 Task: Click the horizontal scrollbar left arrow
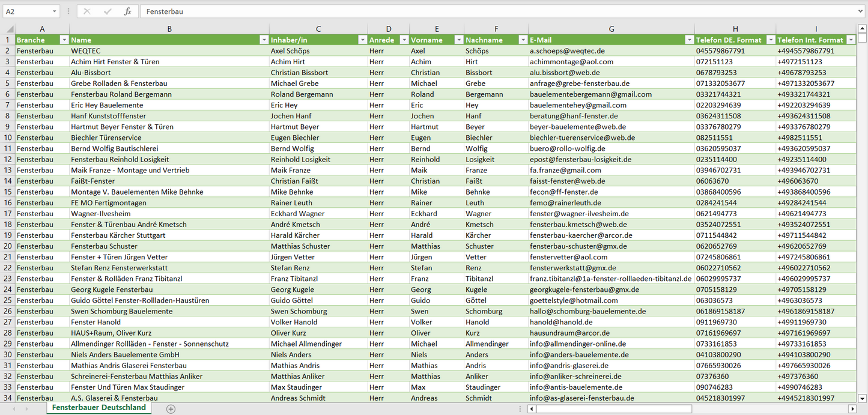coord(532,408)
